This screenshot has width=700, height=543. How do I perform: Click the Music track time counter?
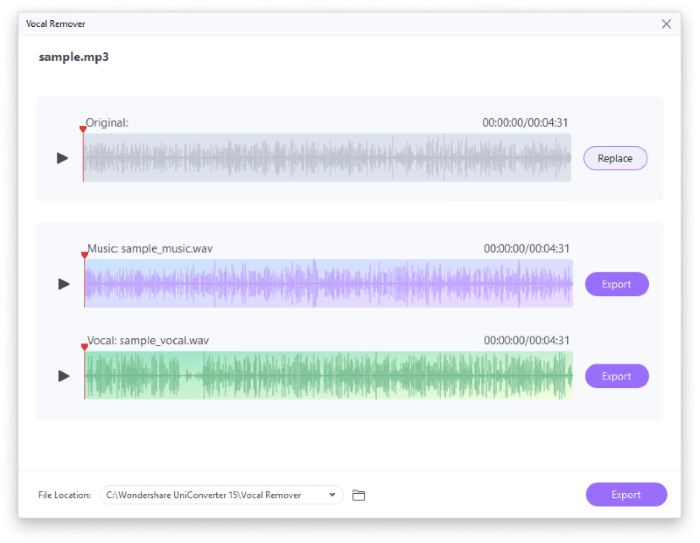(x=527, y=249)
